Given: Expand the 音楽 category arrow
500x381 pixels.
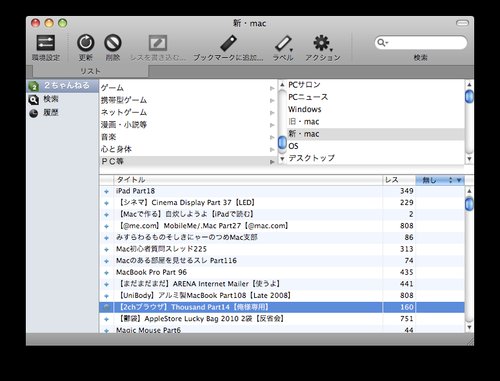Looking at the screenshot, I should 272,137.
